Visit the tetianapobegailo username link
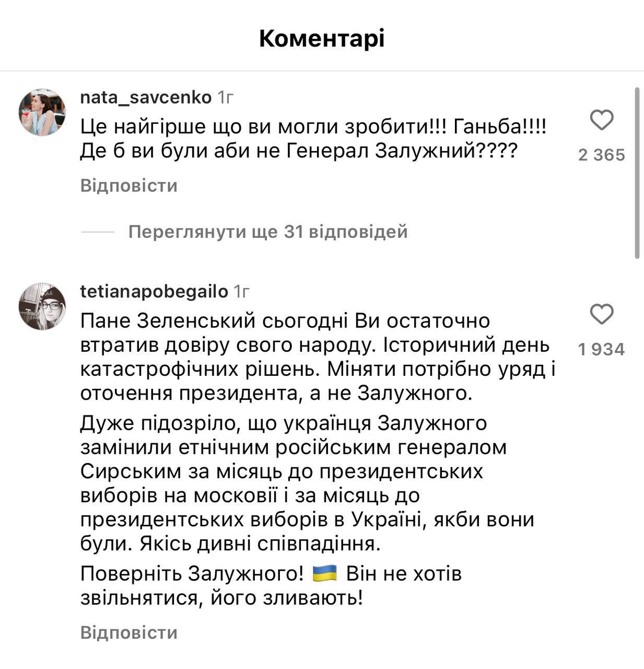 click(154, 292)
